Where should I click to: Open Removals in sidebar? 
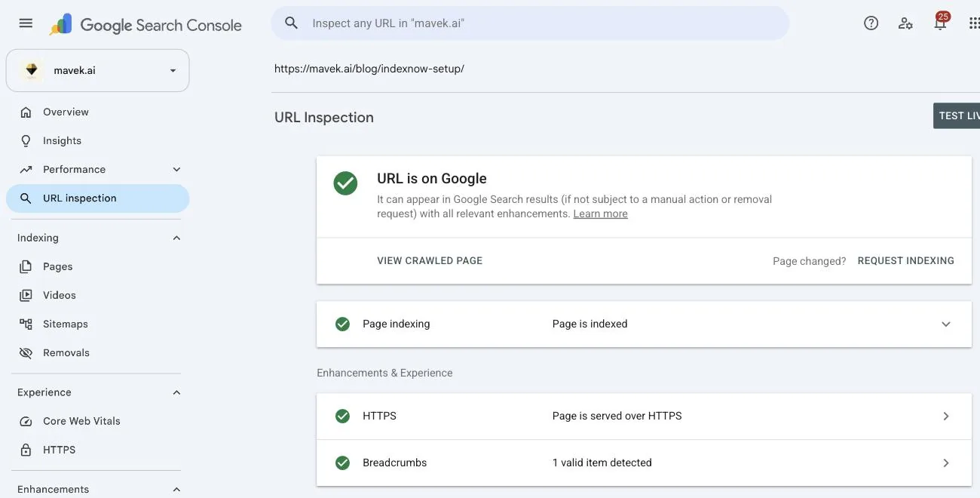97,352
